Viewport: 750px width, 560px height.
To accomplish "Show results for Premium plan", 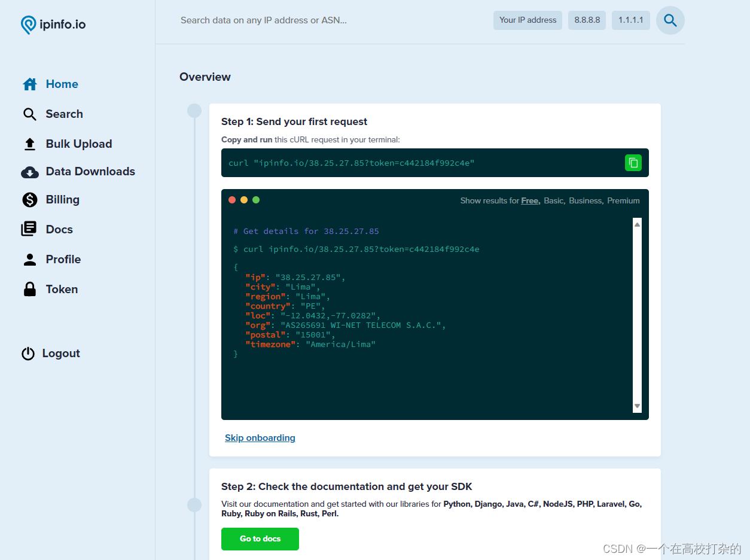I will click(623, 201).
